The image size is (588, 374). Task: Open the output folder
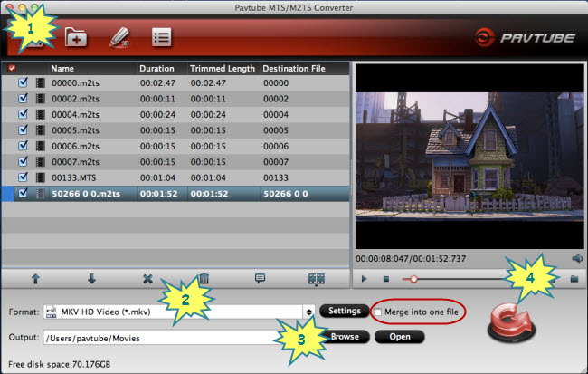pos(399,337)
